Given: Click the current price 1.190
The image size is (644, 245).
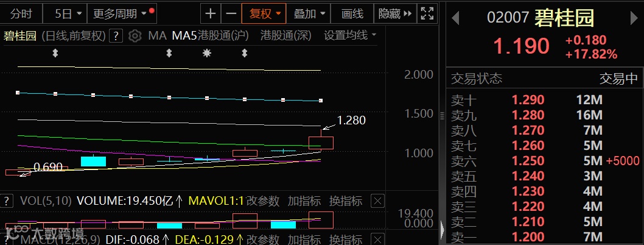Looking at the screenshot, I should pyautogui.click(x=521, y=46).
